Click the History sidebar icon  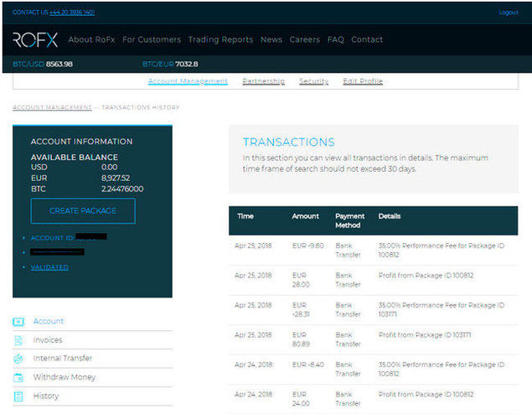tap(18, 396)
